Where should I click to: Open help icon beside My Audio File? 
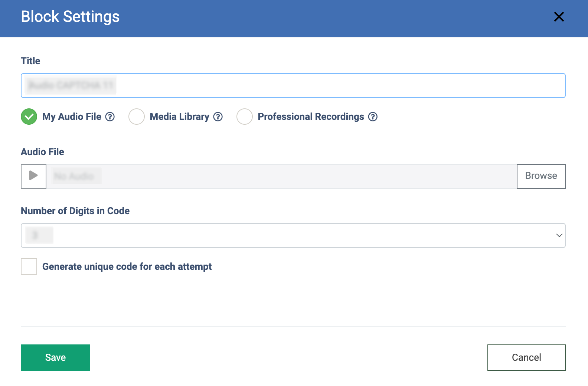click(110, 117)
